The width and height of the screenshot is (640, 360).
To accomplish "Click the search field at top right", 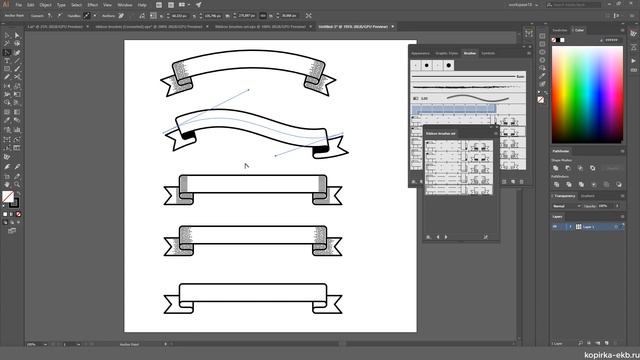I will tap(573, 5).
